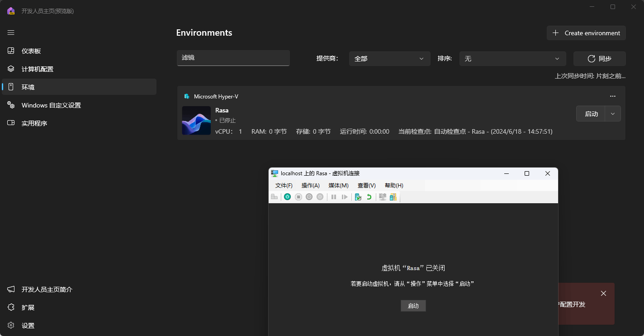Open the Hyper-V card three-dots menu
Viewport: 644px width, 336px height.
coord(612,96)
